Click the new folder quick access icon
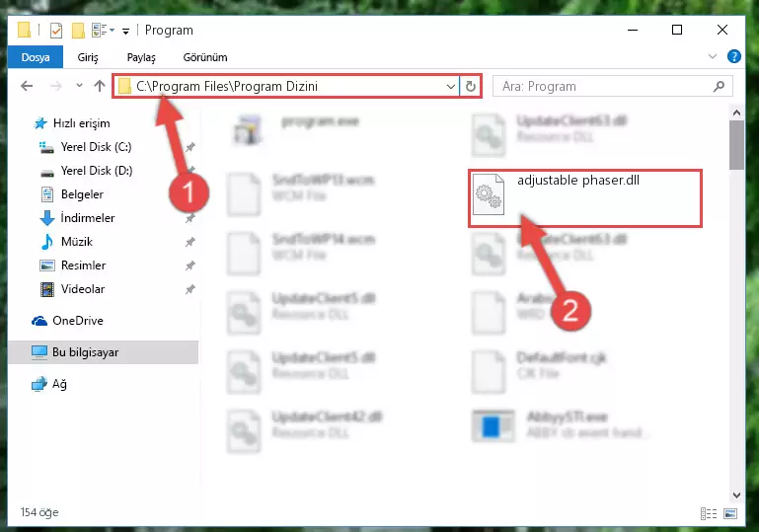The width and height of the screenshot is (759, 532). click(x=78, y=31)
